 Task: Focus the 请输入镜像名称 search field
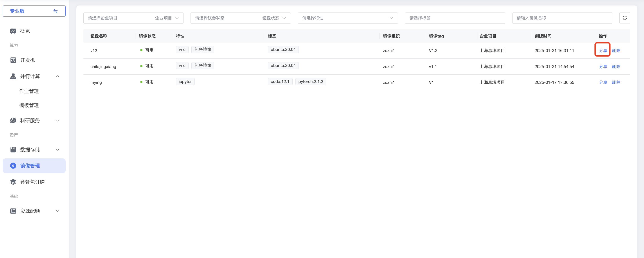click(x=562, y=18)
